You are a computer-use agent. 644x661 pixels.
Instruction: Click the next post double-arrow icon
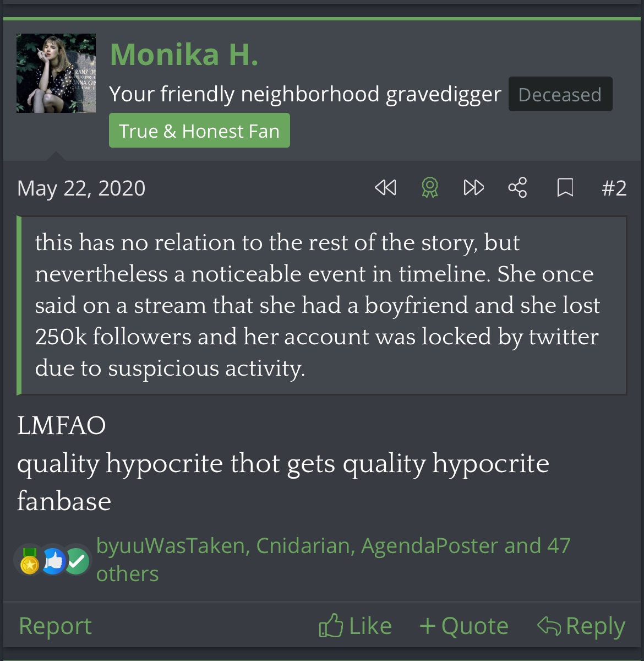click(x=473, y=188)
